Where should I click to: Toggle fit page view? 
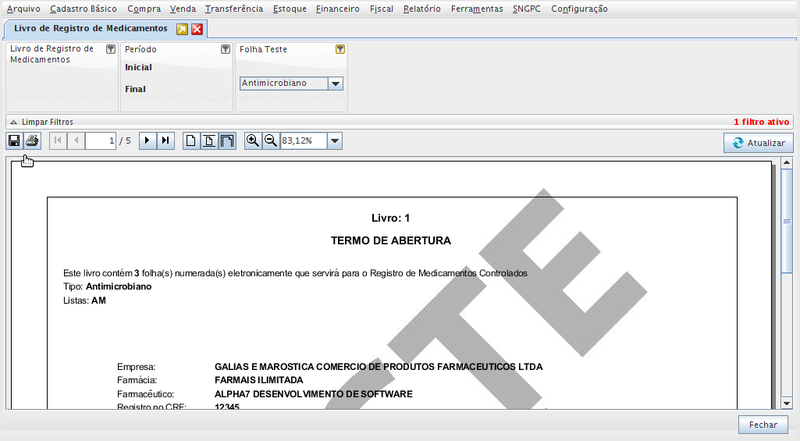coord(209,141)
